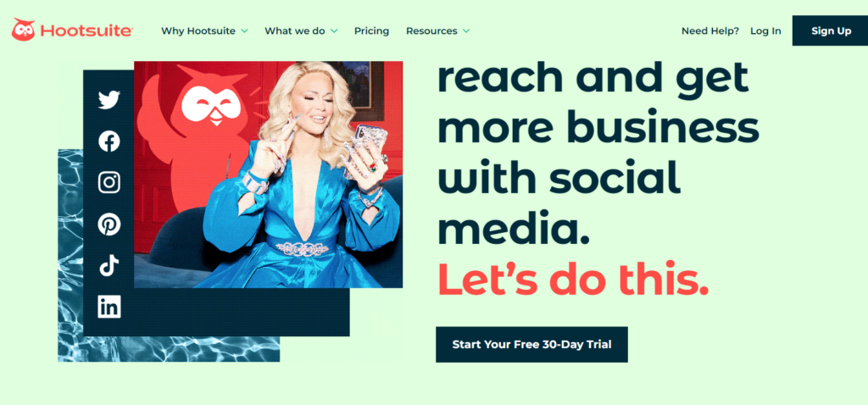Screen dimensions: 868x405
Task: Expand the Resources chevron
Action: pyautogui.click(x=466, y=31)
